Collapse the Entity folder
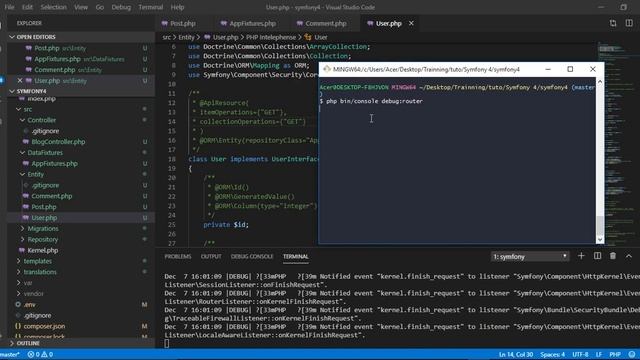 click(22, 174)
